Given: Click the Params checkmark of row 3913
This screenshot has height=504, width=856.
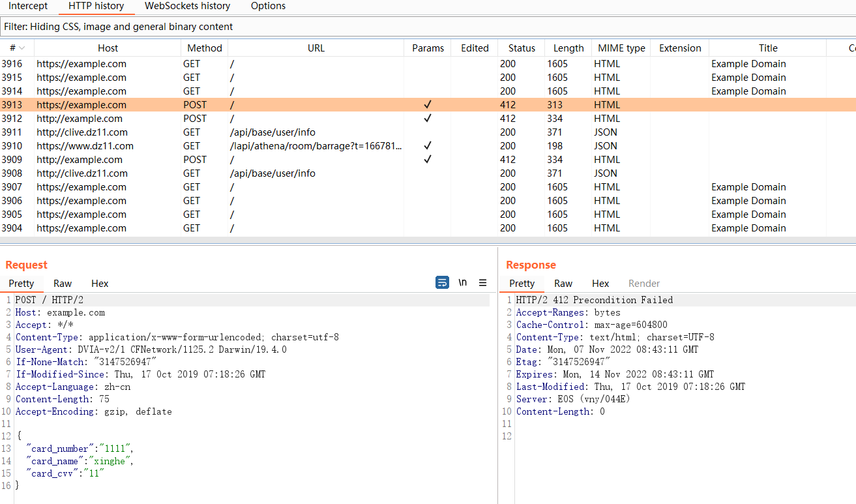Looking at the screenshot, I should click(428, 105).
